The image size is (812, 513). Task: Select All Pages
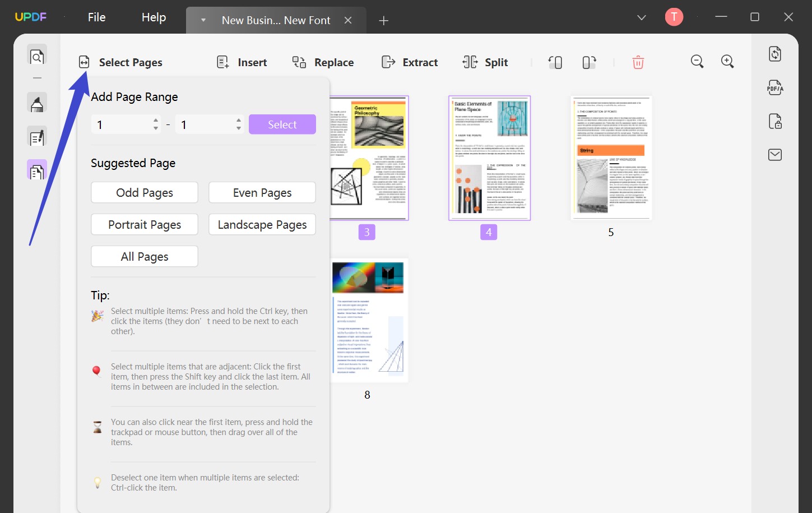click(145, 256)
